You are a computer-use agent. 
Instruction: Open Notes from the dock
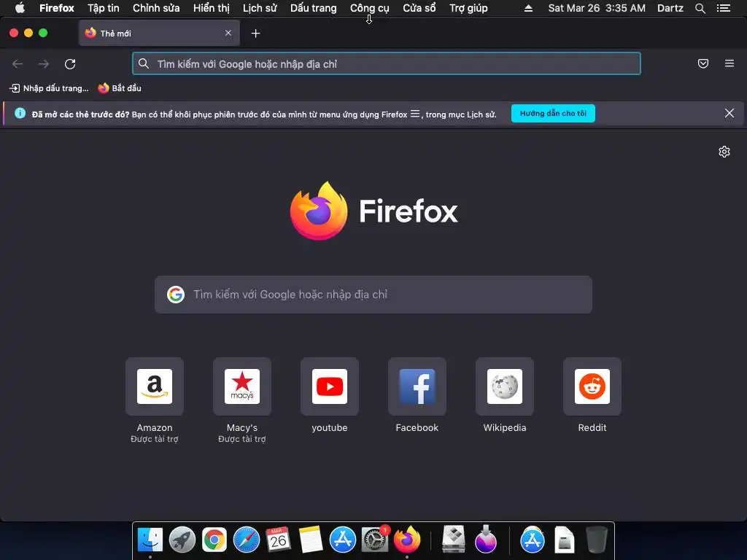[x=311, y=540]
